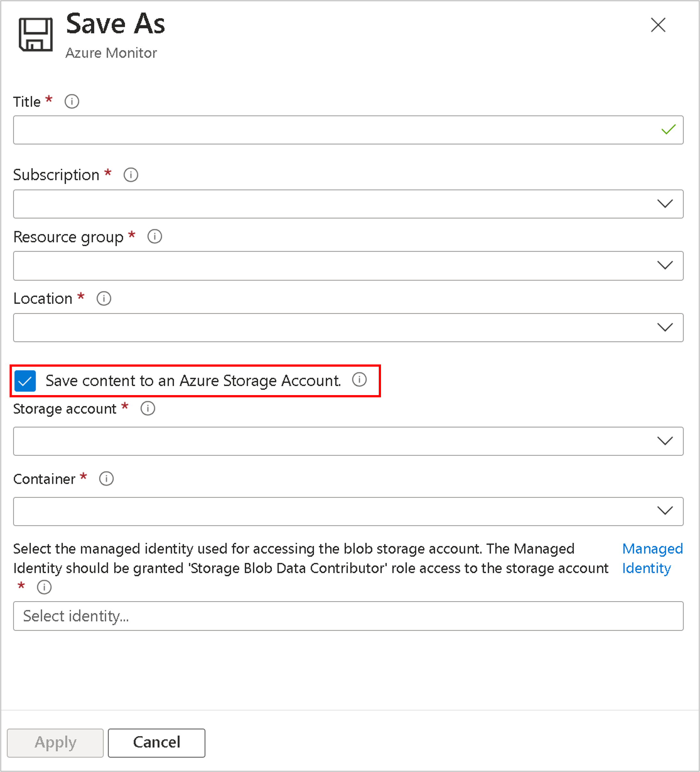Click the Title field info icon
The width and height of the screenshot is (700, 772).
point(72,102)
